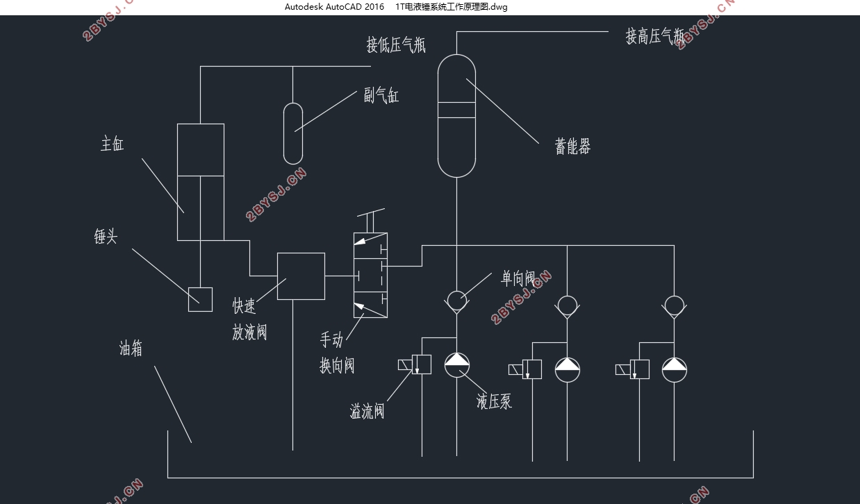Select the accumulator capsule symbol
860x504 pixels.
click(456, 116)
